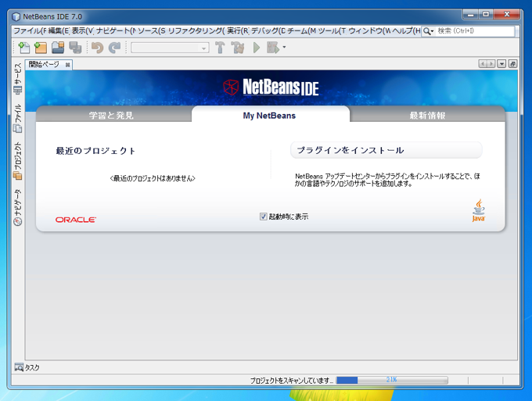Click the New Project toolbar icon
The width and height of the screenshot is (532, 401).
41,48
